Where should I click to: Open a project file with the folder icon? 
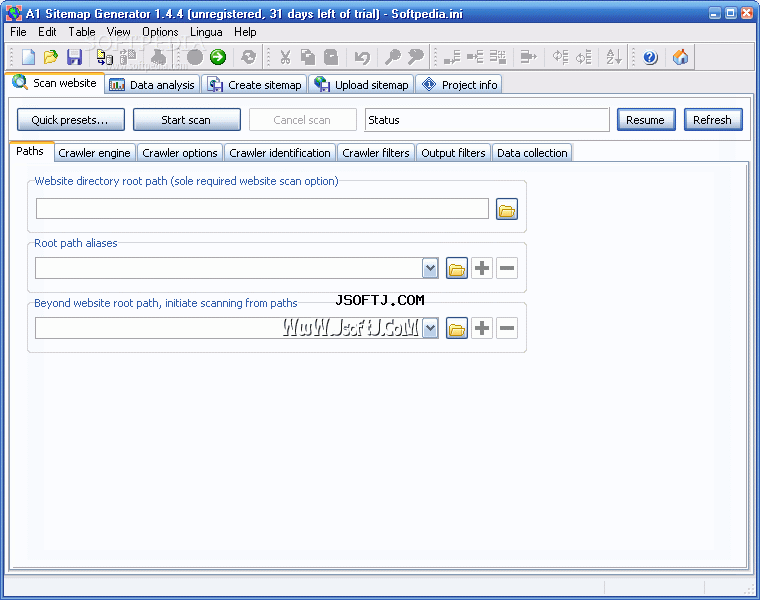tap(50, 57)
